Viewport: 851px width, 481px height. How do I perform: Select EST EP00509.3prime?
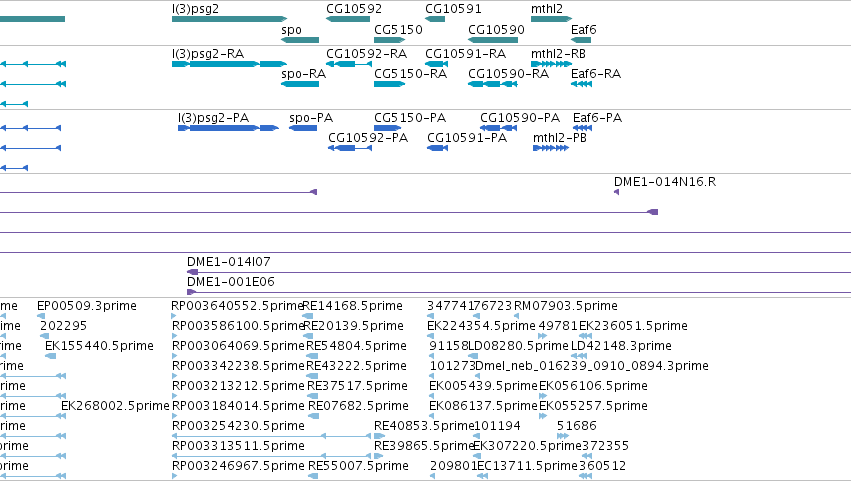pyautogui.click(x=87, y=306)
